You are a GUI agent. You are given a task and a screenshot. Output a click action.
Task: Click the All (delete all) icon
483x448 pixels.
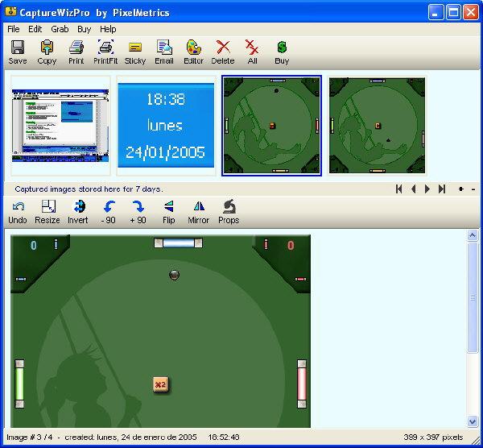pyautogui.click(x=252, y=52)
